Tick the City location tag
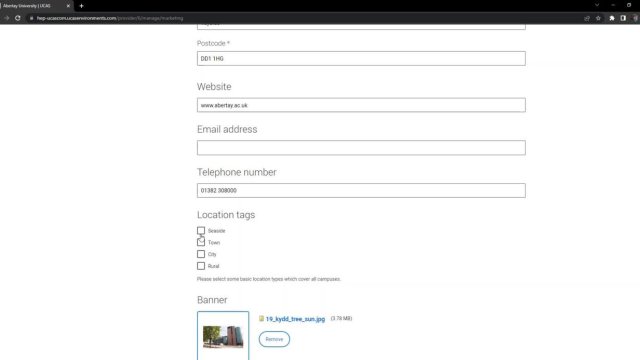The image size is (640, 360). point(201,254)
